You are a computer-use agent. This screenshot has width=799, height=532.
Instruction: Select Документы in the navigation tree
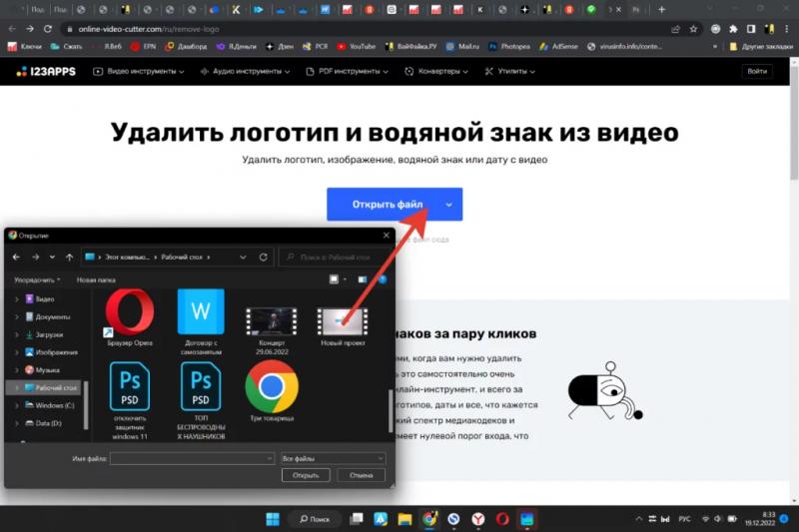[x=48, y=316]
